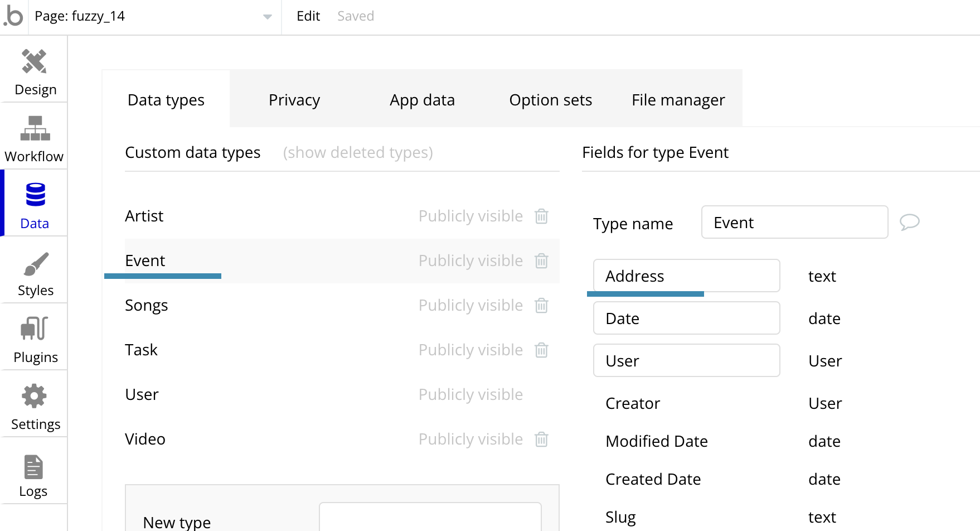Delete the Artist data type
Screen dimensions: 980x531
(x=541, y=216)
